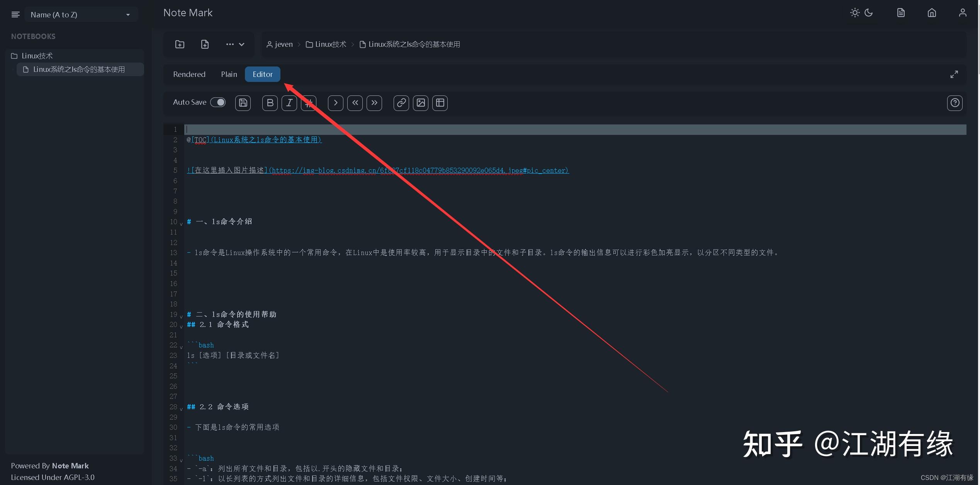This screenshot has height=485, width=980.
Task: Click the chevron next to the more button
Action: click(x=241, y=44)
